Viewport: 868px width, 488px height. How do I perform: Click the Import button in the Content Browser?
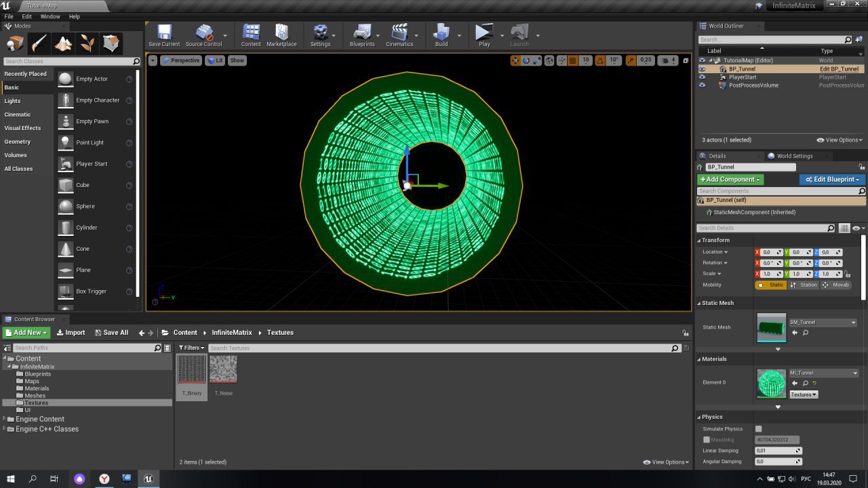coord(71,333)
